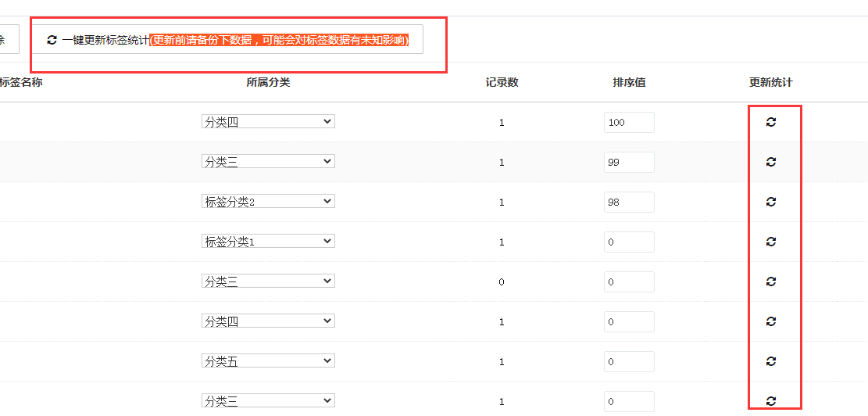Update statistics for row with sort value 99
This screenshot has width=868, height=416.
pyautogui.click(x=770, y=162)
